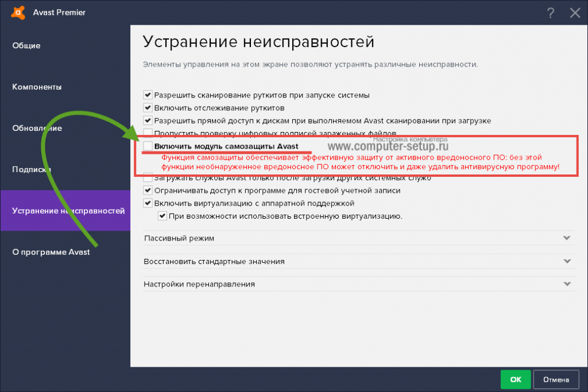Uncheck rootkit scanning at system startup
Viewport: 588px width, 392px height.
pyautogui.click(x=148, y=95)
